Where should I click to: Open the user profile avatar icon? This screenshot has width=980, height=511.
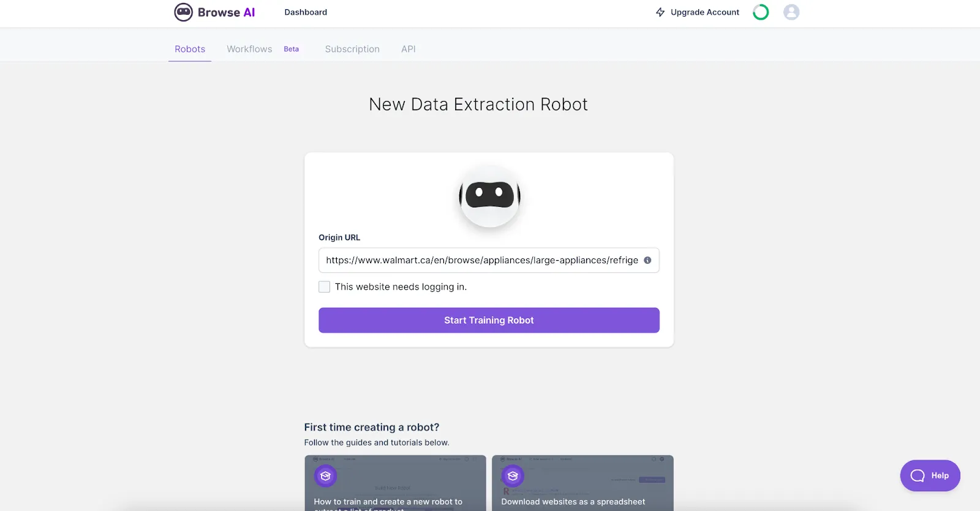(x=791, y=12)
